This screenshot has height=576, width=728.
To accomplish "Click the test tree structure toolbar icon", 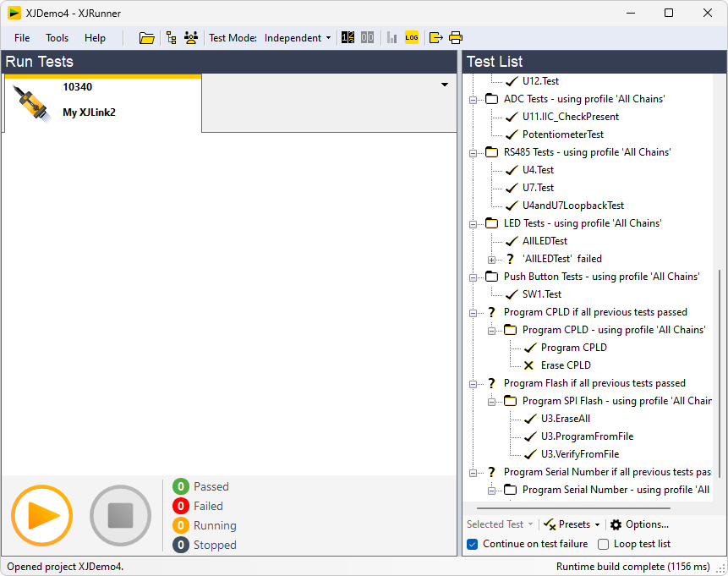I will [x=172, y=38].
